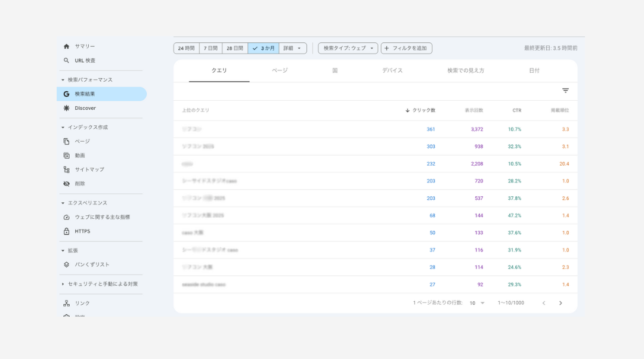Image resolution: width=644 pixels, height=359 pixels.
Task: Collapse the インデックス作成 section
Action: [x=63, y=128]
